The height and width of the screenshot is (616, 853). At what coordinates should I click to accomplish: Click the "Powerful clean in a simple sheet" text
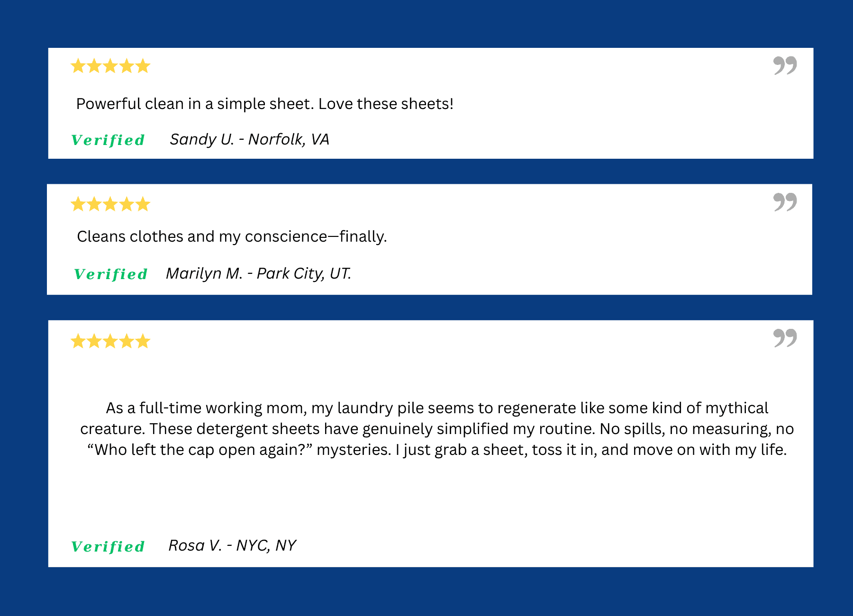[x=264, y=104]
